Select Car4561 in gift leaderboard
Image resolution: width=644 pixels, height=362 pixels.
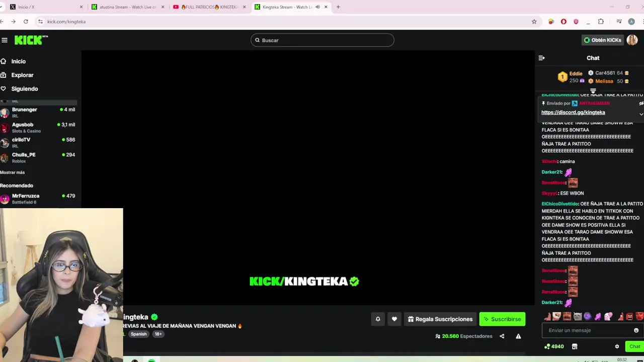[x=609, y=73]
